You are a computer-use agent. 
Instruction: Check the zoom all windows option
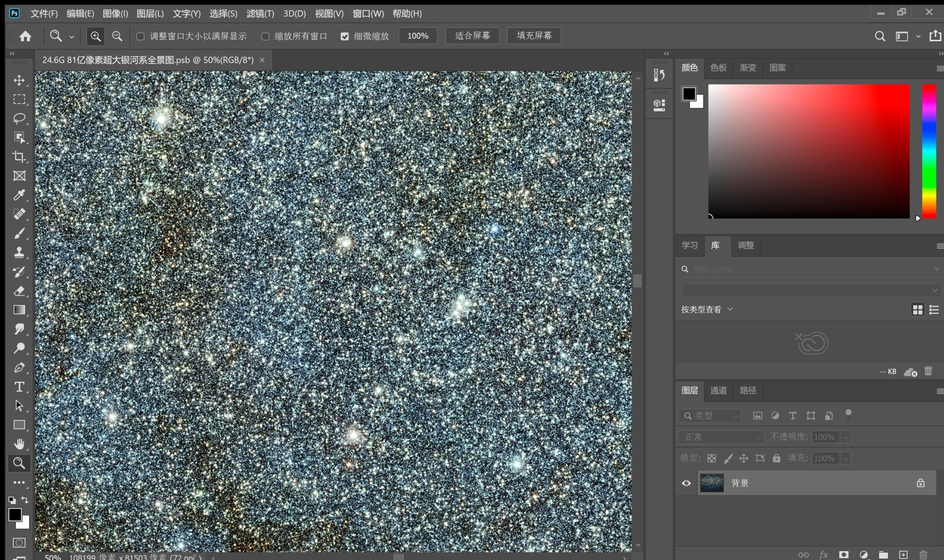pyautogui.click(x=265, y=36)
